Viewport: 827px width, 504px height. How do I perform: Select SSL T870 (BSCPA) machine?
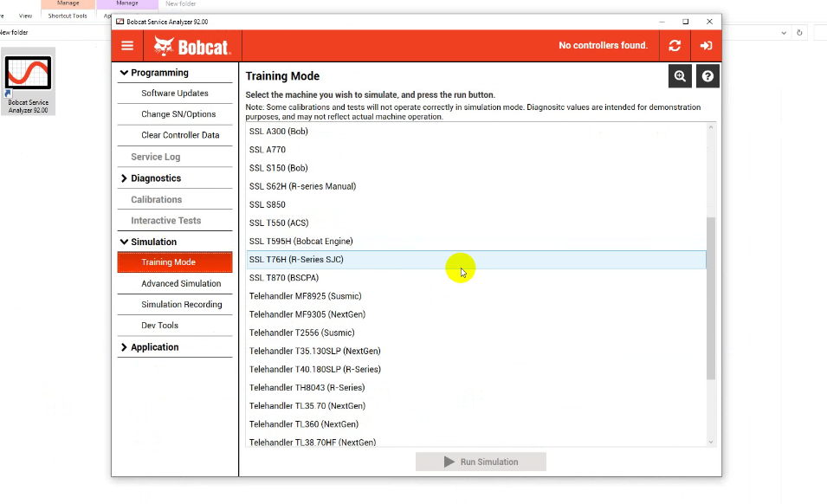coord(476,278)
